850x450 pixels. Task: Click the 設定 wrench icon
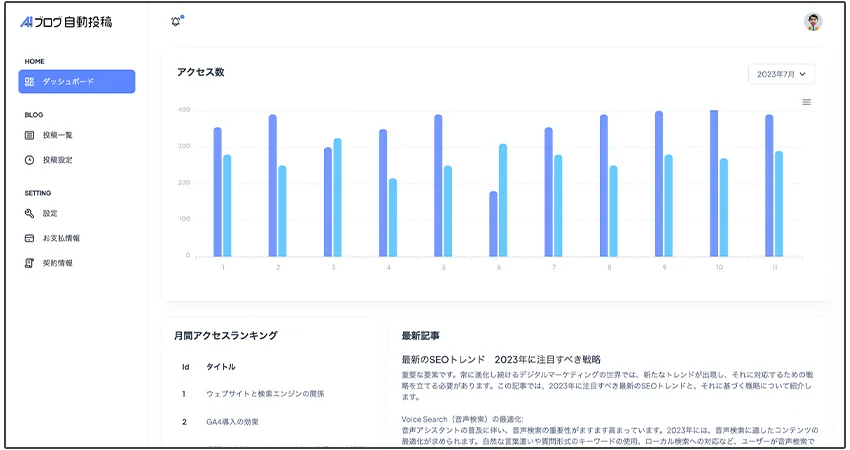pos(30,213)
